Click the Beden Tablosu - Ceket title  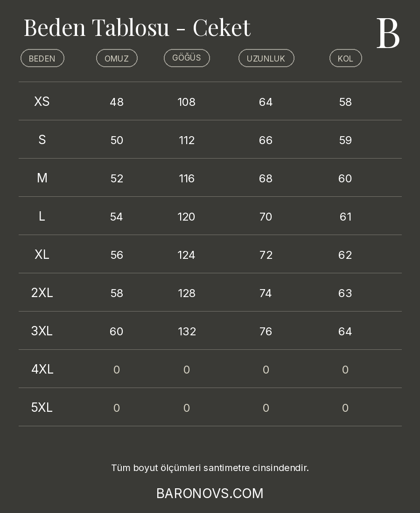point(137,28)
